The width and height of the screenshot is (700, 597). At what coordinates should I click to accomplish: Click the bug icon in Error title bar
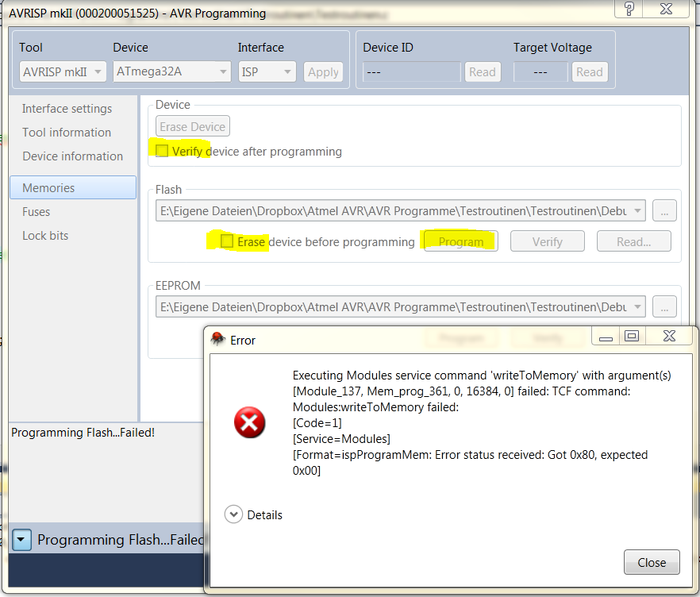pos(217,339)
